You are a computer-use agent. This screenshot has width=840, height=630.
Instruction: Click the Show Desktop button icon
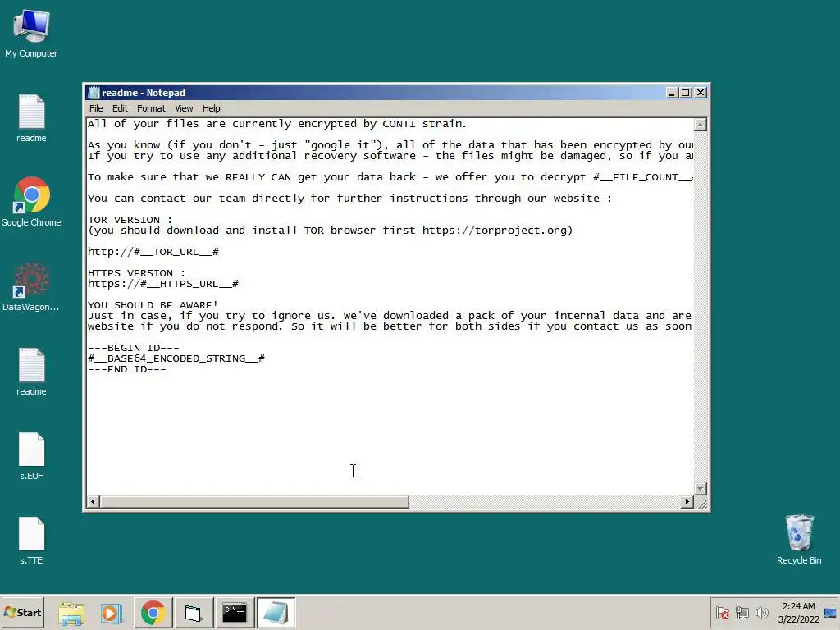831,613
